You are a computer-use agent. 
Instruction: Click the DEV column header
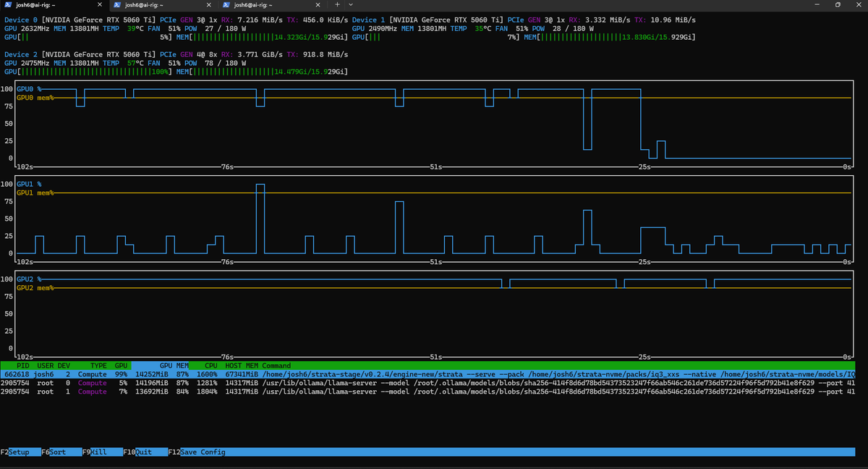(x=64, y=366)
